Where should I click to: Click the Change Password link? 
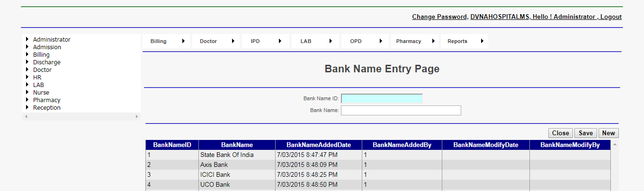(439, 17)
